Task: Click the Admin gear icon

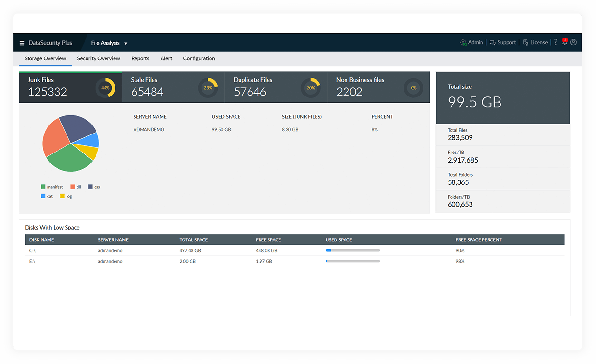Action: point(463,43)
